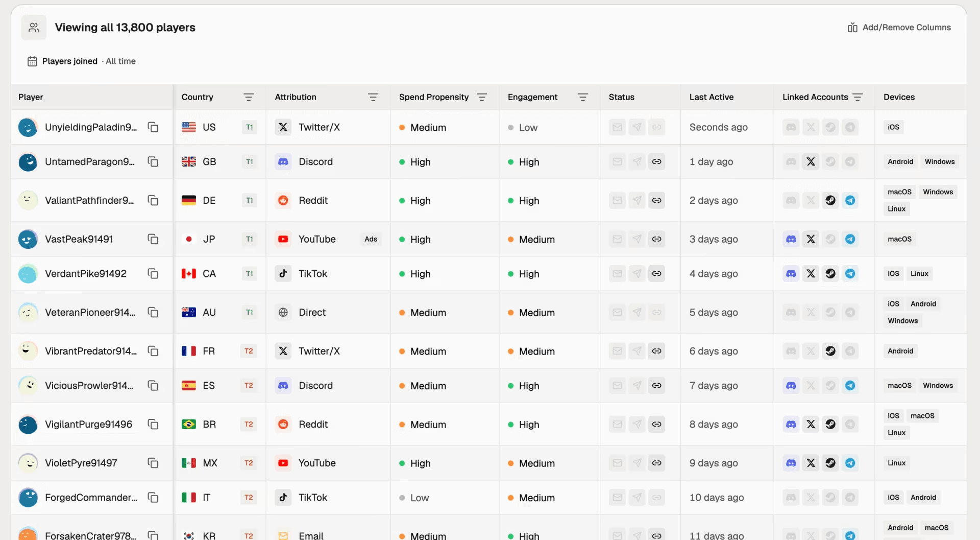Click Telegram linked account for VerdantPike91492
The width and height of the screenshot is (980, 540).
(x=850, y=274)
